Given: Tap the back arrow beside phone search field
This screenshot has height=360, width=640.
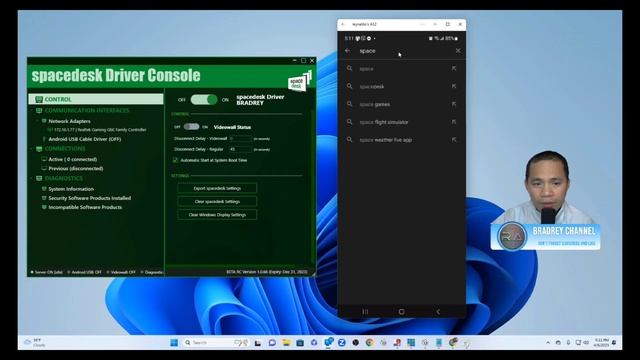Looking at the screenshot, I should pos(348,51).
